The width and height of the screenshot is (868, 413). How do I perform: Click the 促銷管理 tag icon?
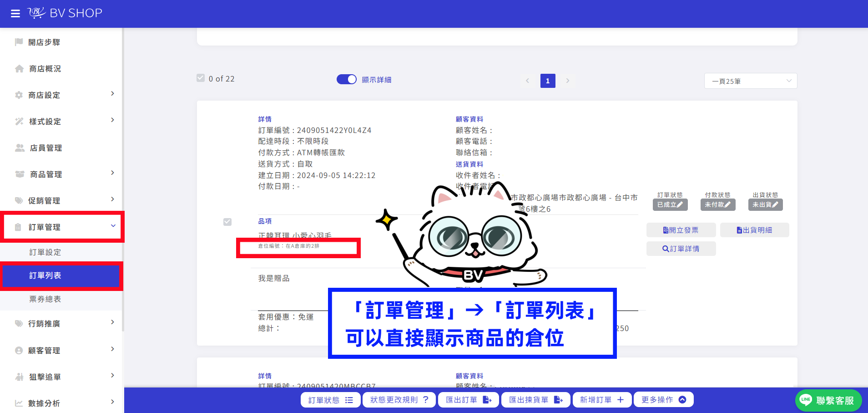(19, 201)
